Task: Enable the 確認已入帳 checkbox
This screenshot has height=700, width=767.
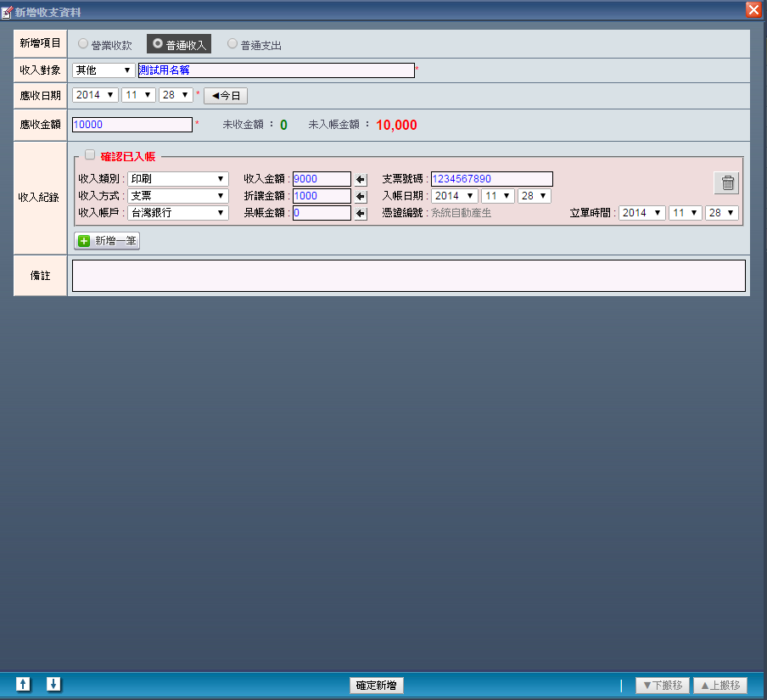Action: tap(90, 155)
